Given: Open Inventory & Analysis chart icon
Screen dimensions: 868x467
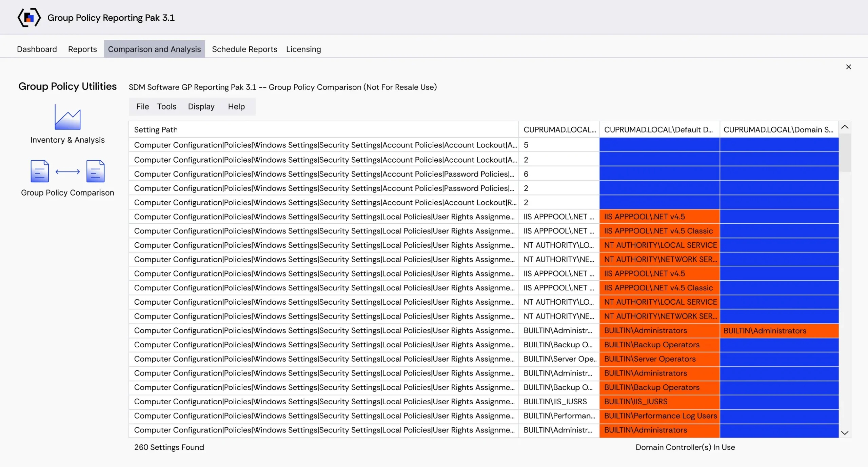Looking at the screenshot, I should click(x=67, y=117).
